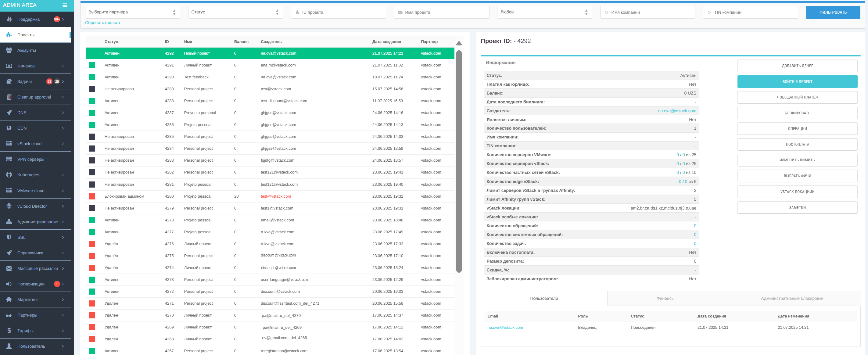Viewport: 868px width, 355px height.
Task: Expand the Тарифы menu chevron
Action: pos(63,330)
